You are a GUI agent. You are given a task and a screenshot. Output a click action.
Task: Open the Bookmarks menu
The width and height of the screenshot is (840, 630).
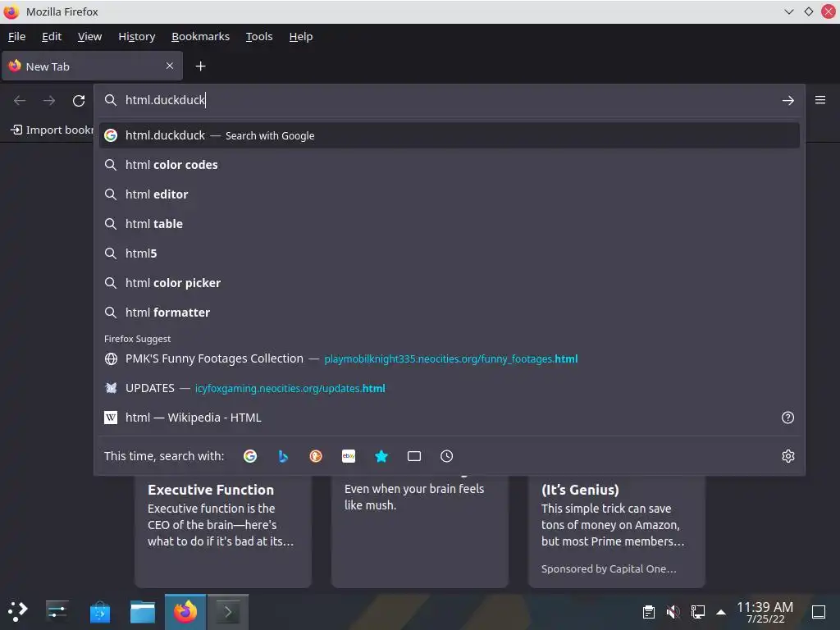pyautogui.click(x=200, y=36)
